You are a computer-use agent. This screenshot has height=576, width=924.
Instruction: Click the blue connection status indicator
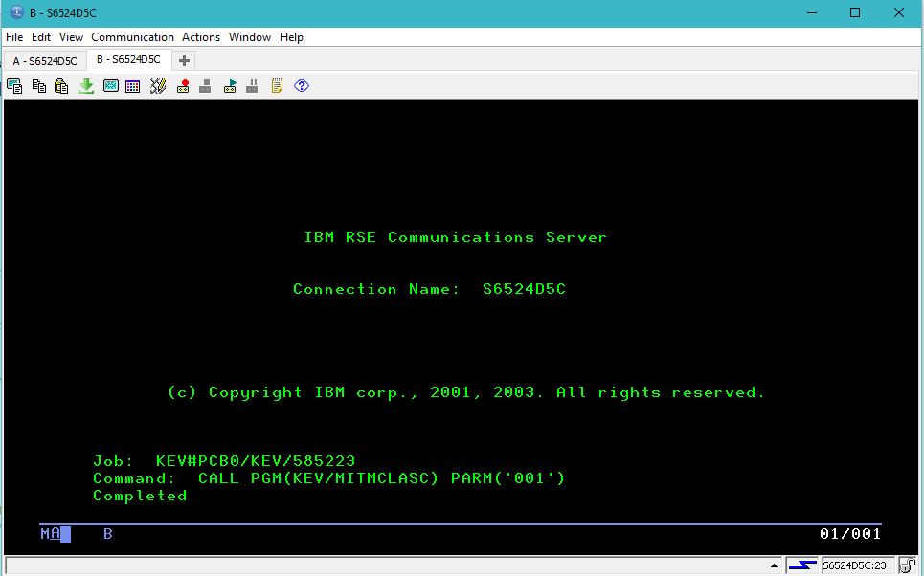(x=802, y=565)
